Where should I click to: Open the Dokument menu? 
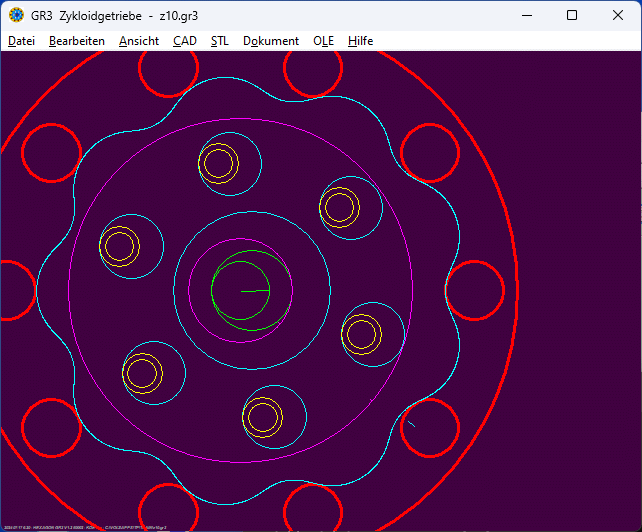tap(271, 41)
